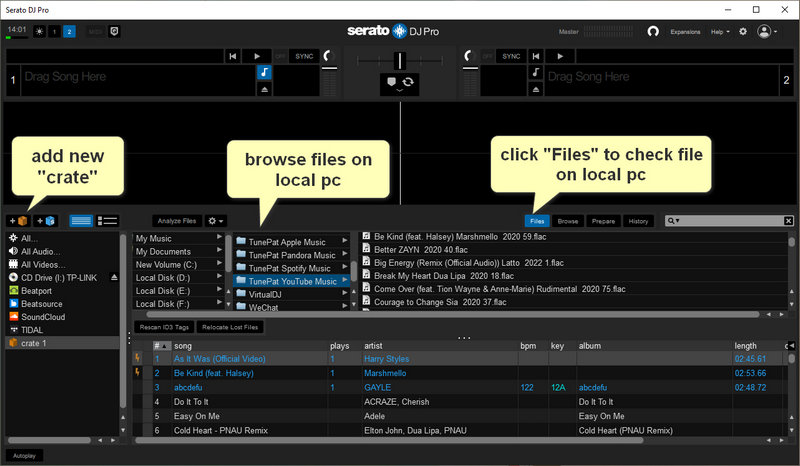Open the Beatsource streaming library

pos(63,304)
